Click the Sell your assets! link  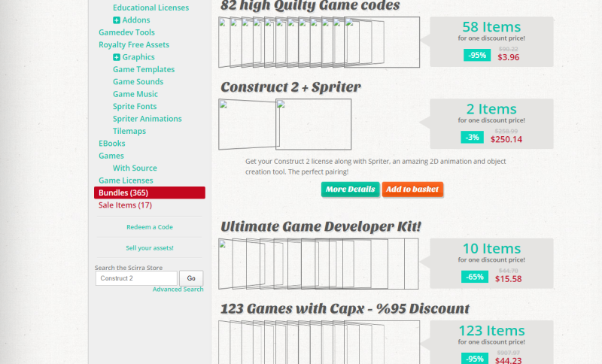pos(150,247)
